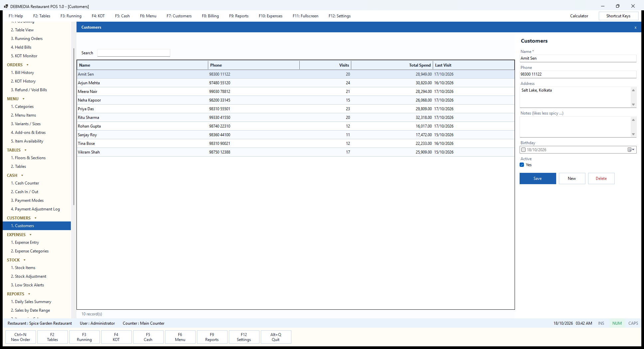Collapse the CUSTOMERS section arrow

pyautogui.click(x=36, y=218)
